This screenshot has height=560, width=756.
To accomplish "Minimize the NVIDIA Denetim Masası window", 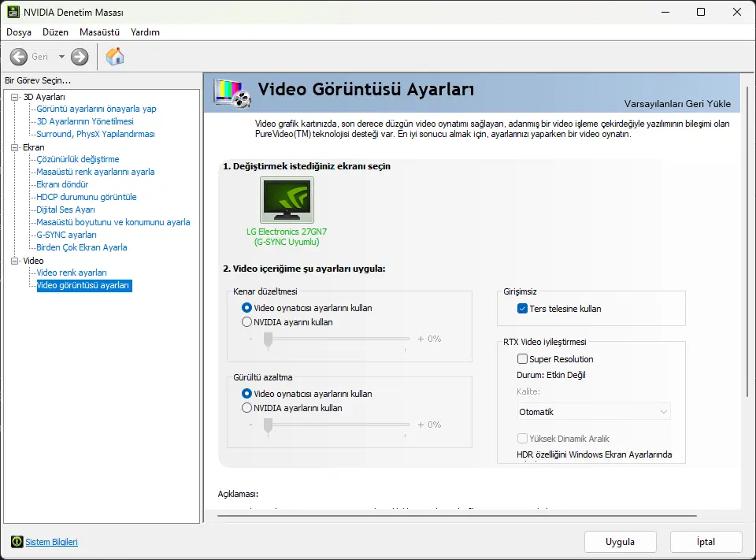I will 665,12.
